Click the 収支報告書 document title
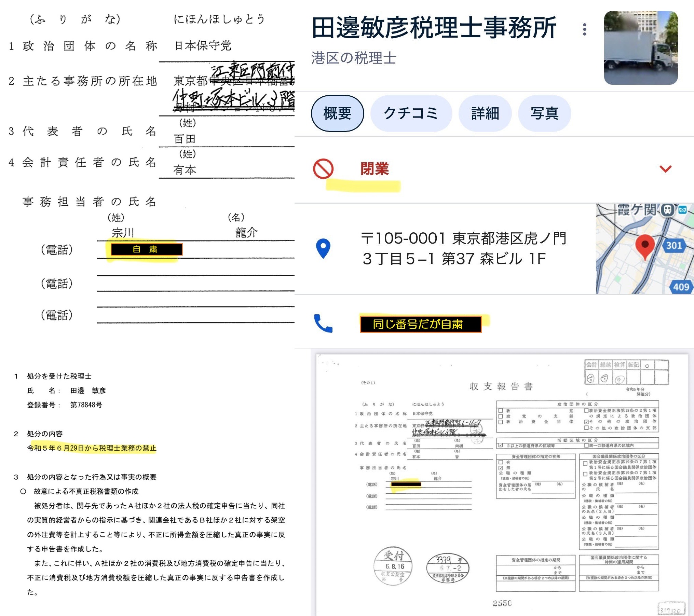 (x=501, y=386)
